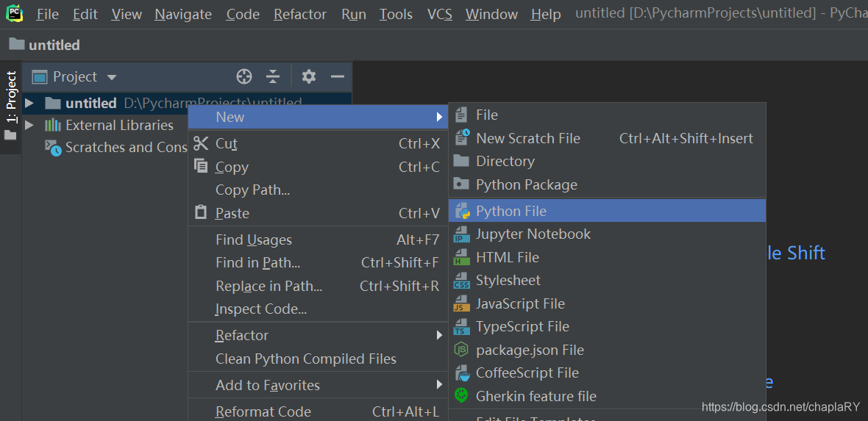The image size is (868, 421).
Task: Click the JavaScript File JS icon
Action: pyautogui.click(x=461, y=303)
